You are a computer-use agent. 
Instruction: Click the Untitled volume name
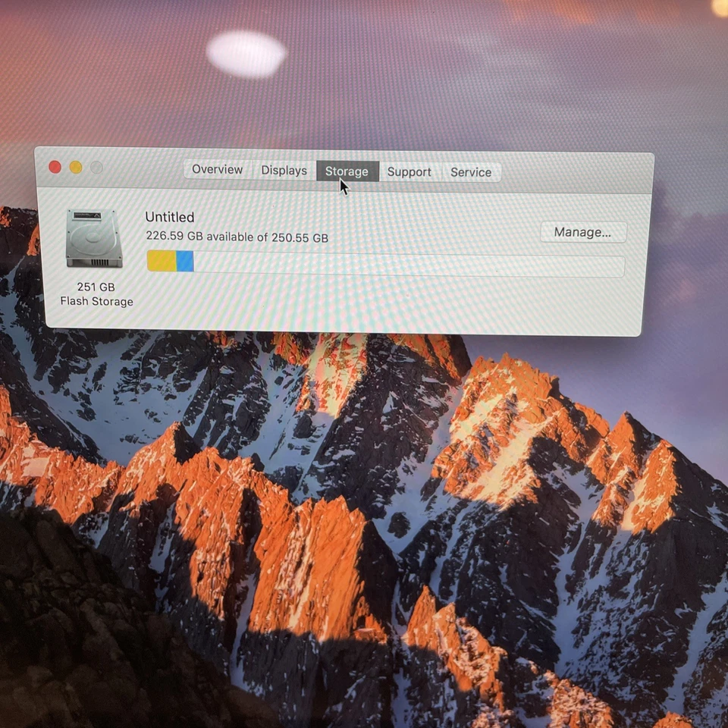click(170, 217)
